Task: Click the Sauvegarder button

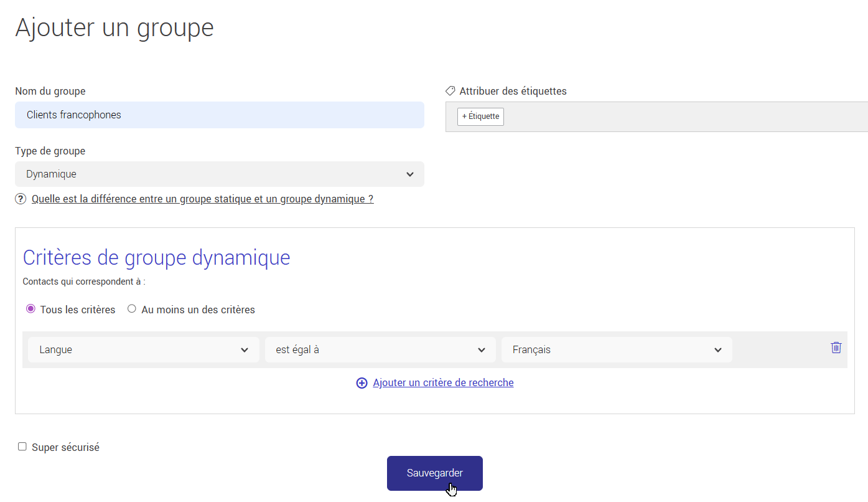Action: pos(435,473)
